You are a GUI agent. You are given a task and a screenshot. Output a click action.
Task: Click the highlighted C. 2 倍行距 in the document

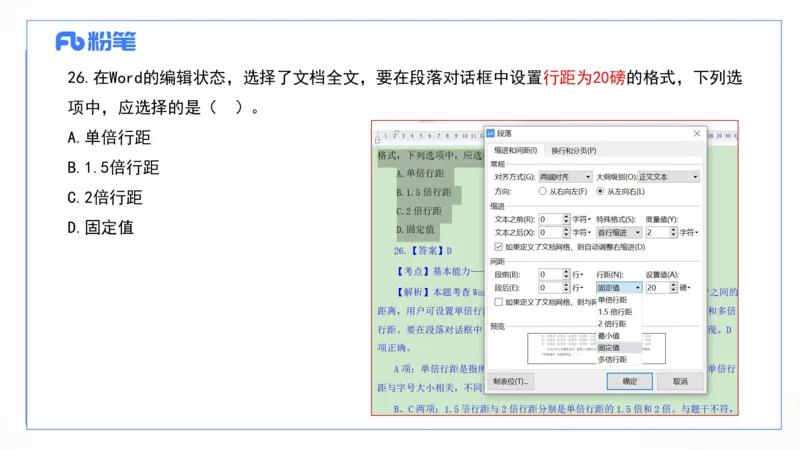(419, 211)
